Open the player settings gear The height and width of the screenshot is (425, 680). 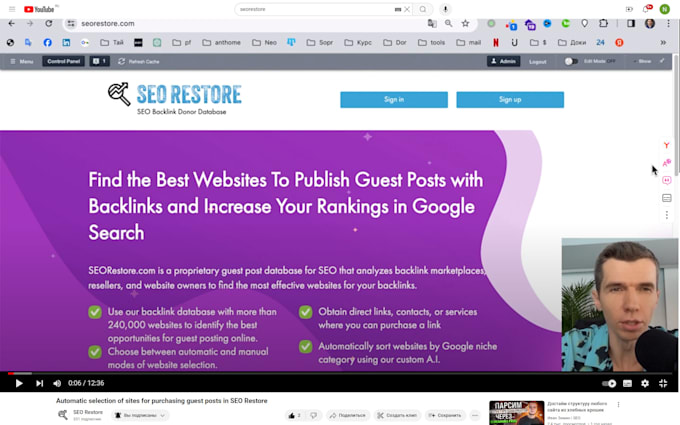point(645,383)
